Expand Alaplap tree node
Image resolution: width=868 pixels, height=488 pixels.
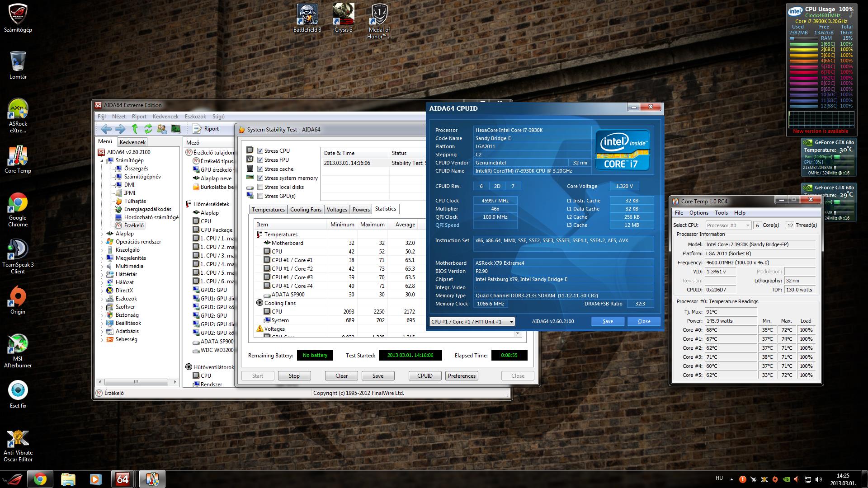pyautogui.click(x=102, y=234)
